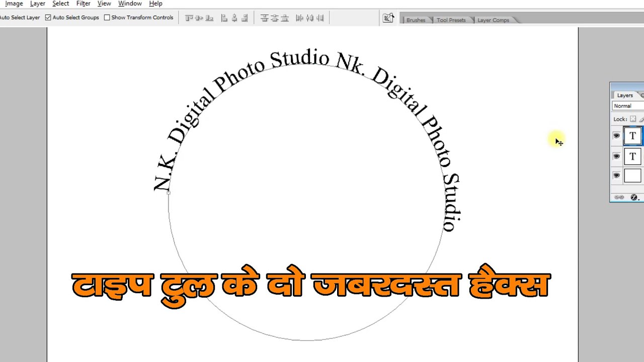Image resolution: width=644 pixels, height=362 pixels.
Task: Toggle Lock transparent pixels in Layers panel
Action: [633, 119]
